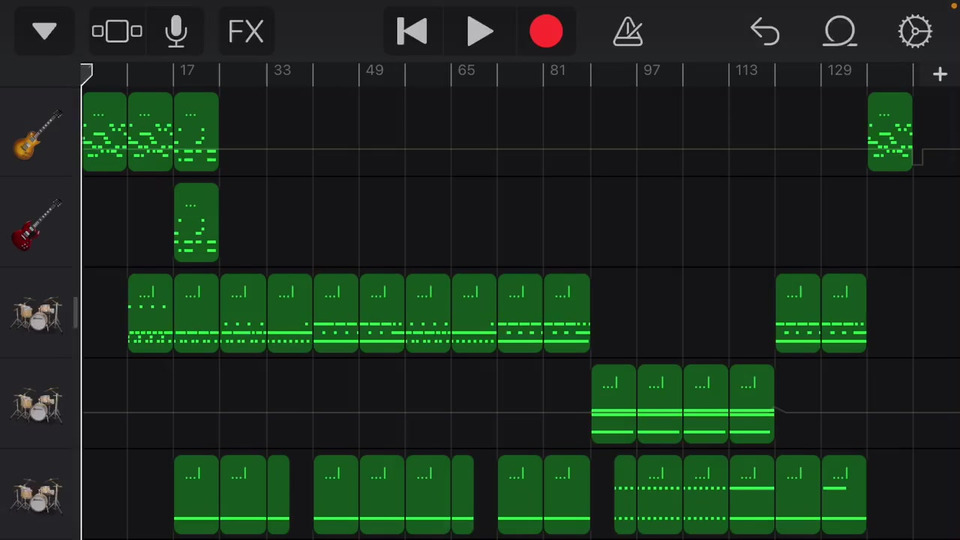The height and width of the screenshot is (540, 960).
Task: Play the song
Action: coord(479,31)
